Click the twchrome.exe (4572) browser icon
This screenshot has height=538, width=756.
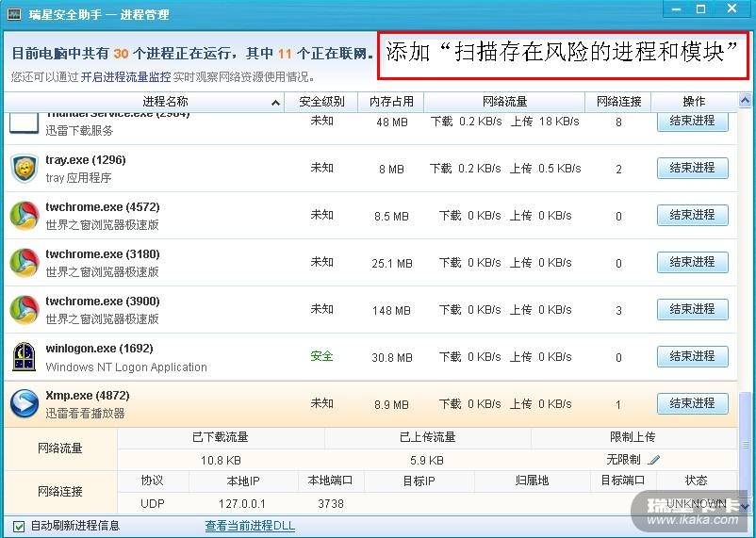25,216
